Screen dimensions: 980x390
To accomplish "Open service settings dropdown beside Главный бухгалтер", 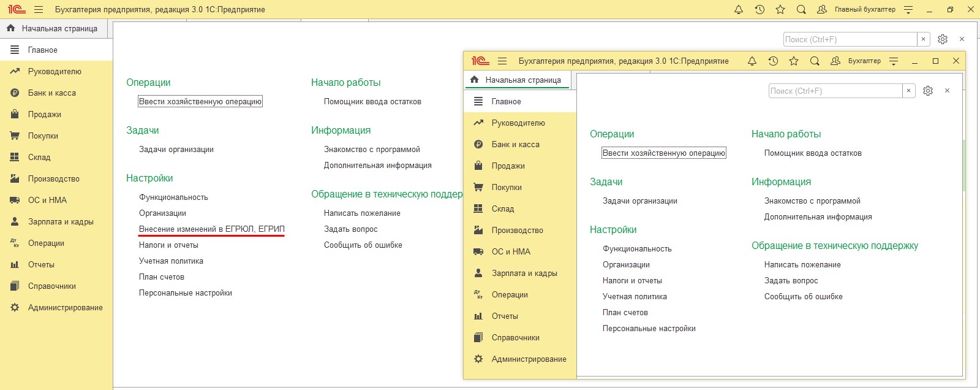I will point(908,9).
